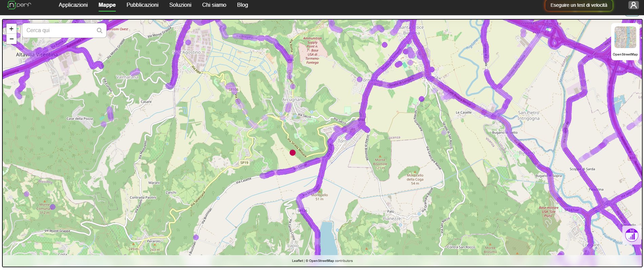
Task: Open the Applicazioni menu
Action: coord(73,5)
